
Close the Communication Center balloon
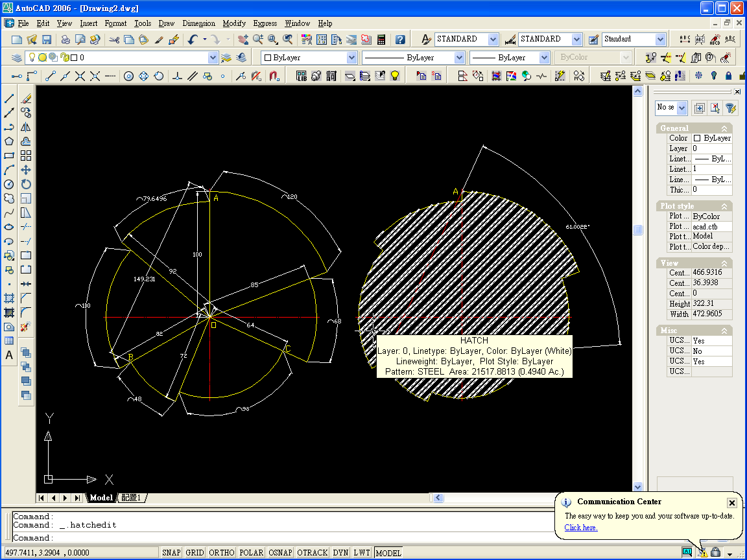pos(731,503)
